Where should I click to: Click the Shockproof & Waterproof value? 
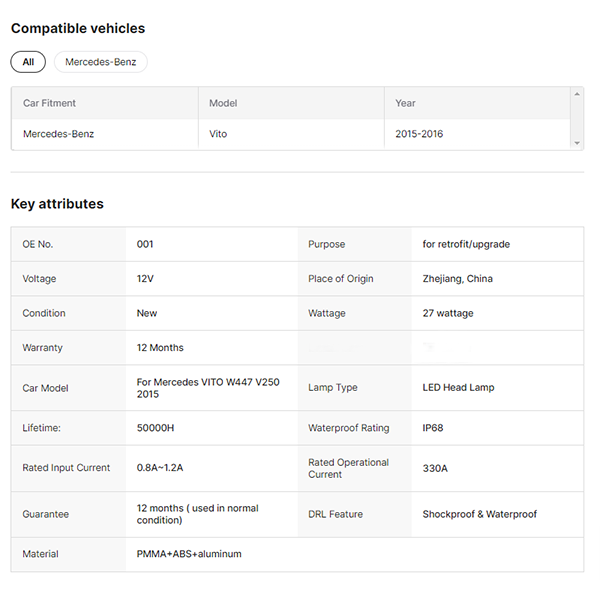click(x=480, y=514)
